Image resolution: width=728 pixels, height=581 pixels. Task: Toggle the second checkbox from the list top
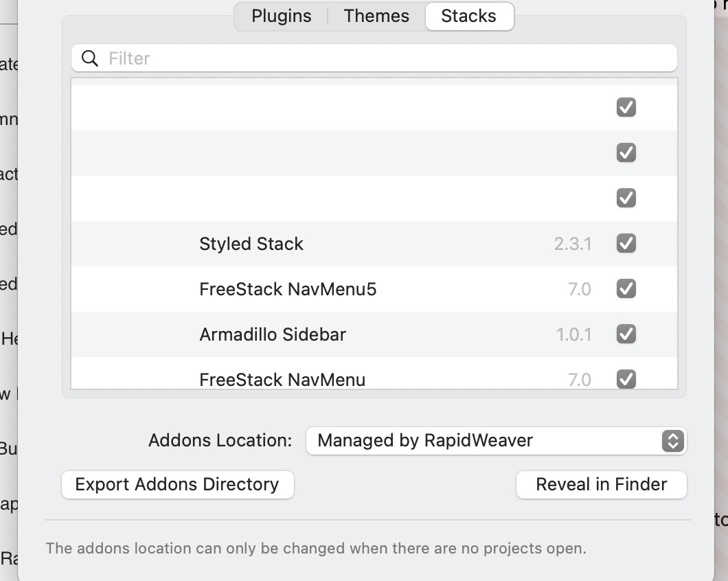[x=626, y=152]
